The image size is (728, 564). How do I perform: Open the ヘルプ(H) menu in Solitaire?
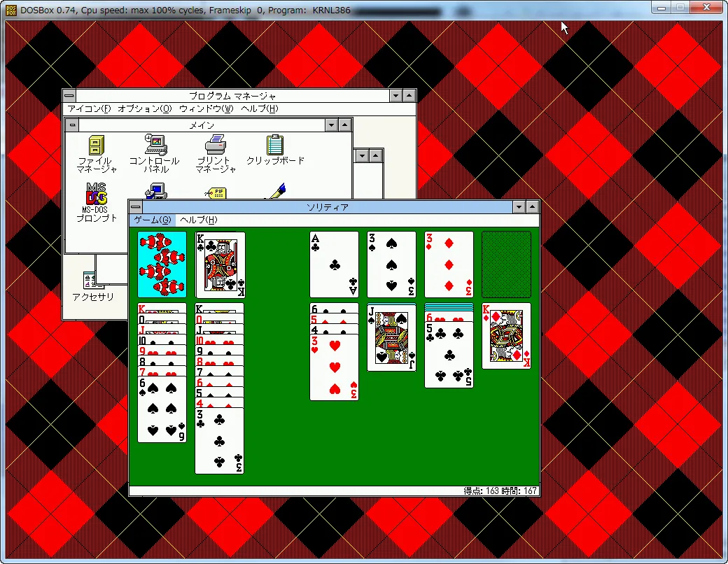pyautogui.click(x=199, y=220)
